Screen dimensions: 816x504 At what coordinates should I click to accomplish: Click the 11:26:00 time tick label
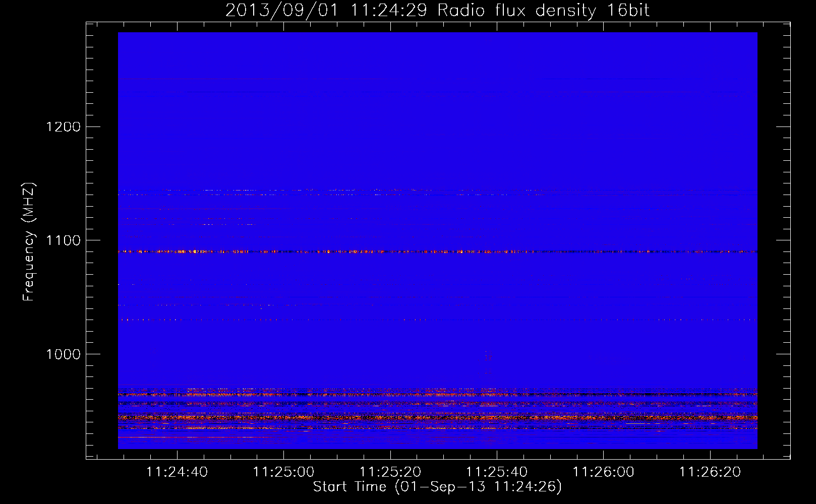[604, 472]
